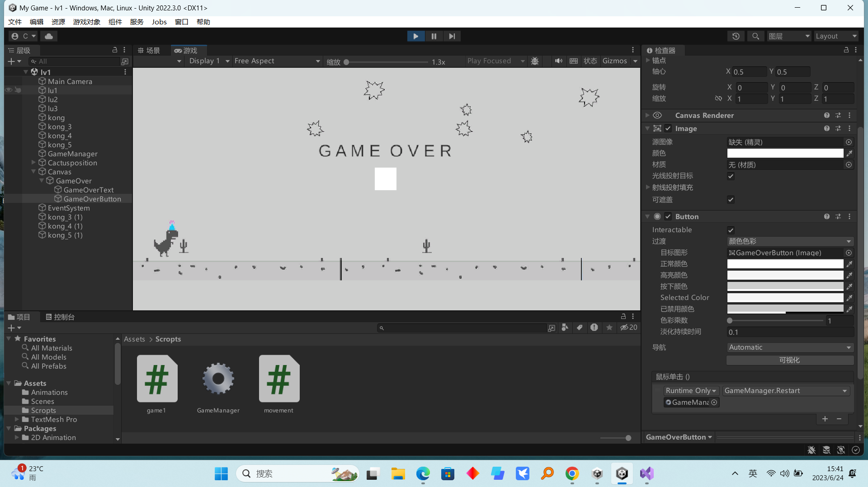Open the 过渡 颜色色彩 dropdown
This screenshot has height=487, width=868.
[790, 241]
